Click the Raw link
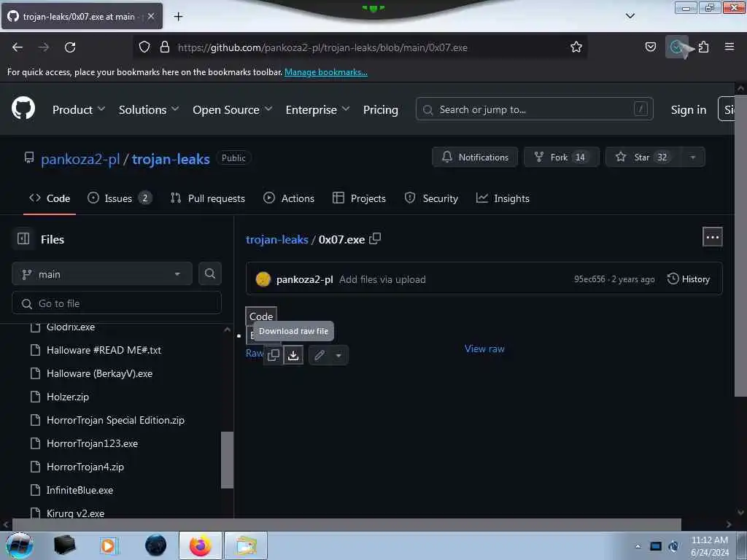The width and height of the screenshot is (747, 560). [254, 353]
